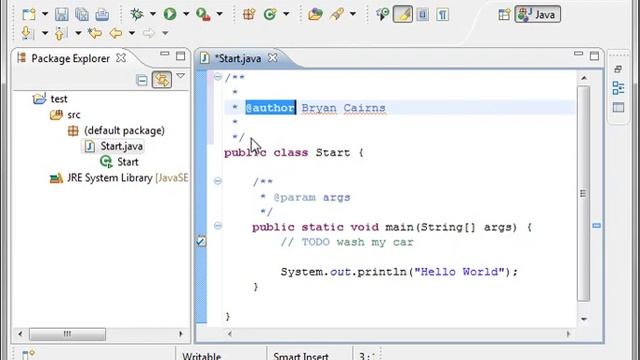Click the Toggle Breadcrumb icon
The image size is (640, 360).
click(x=382, y=15)
